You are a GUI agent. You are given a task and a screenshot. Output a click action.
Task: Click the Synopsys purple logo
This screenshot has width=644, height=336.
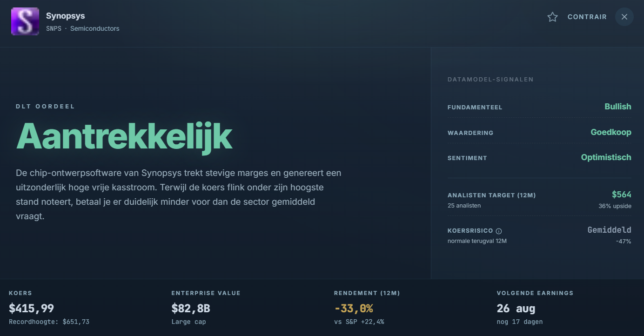click(x=25, y=21)
